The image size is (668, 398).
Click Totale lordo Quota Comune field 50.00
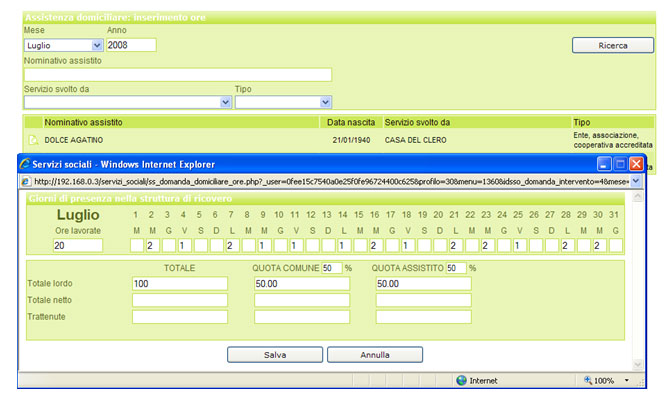pos(302,284)
